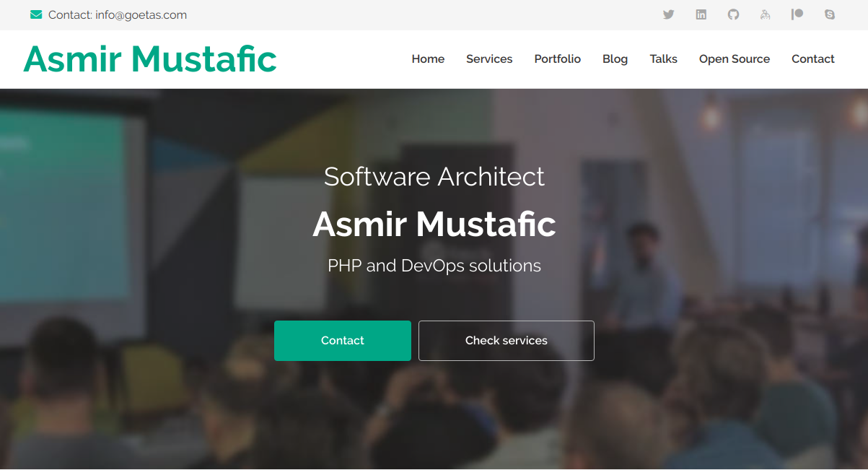Screen dimensions: 868x470
Task: Open the Patreon page icon
Action: (797, 14)
